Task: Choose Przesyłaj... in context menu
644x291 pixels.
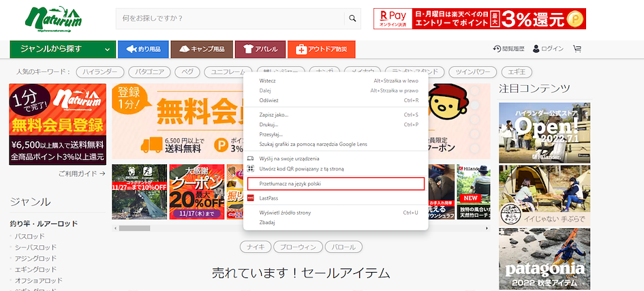Action: click(x=335, y=134)
